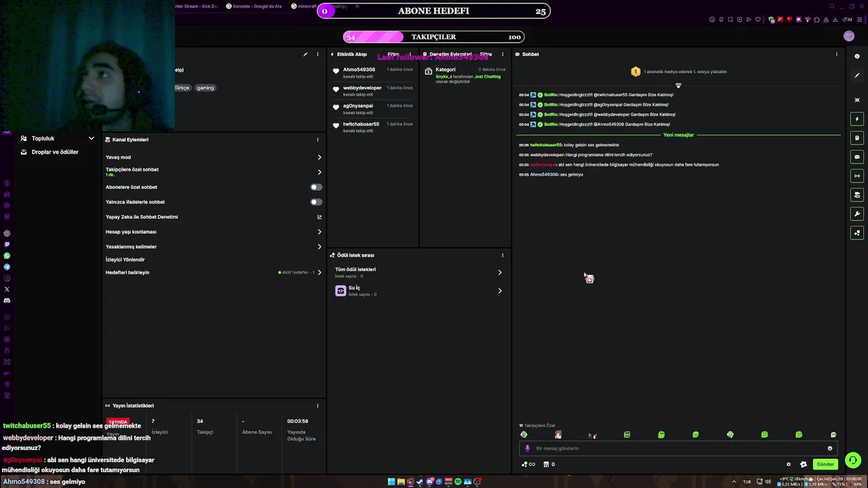The image size is (868, 488).
Task: Click the wrench tools icon in right sidebar
Action: [x=857, y=213]
